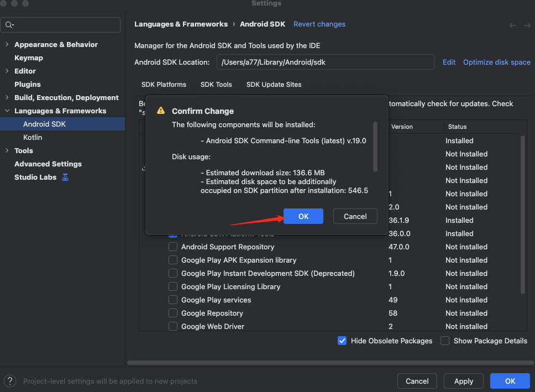This screenshot has width=535, height=392.
Task: Uncheck Hide Obsolete Packages
Action: (x=342, y=341)
